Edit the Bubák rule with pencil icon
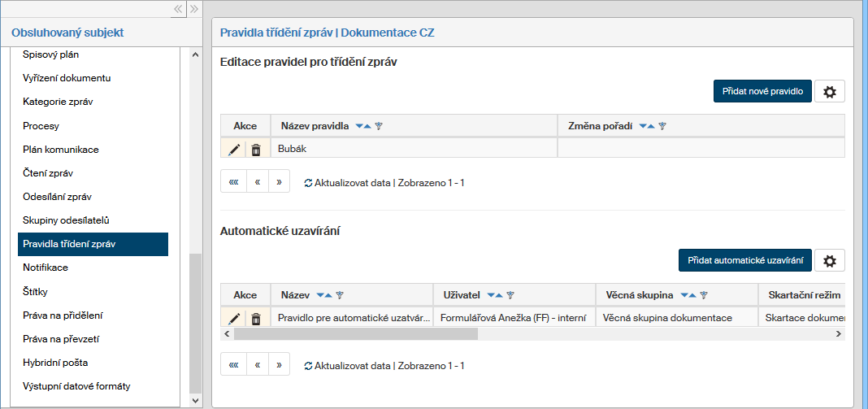Image resolution: width=868 pixels, height=409 pixels. click(x=234, y=150)
